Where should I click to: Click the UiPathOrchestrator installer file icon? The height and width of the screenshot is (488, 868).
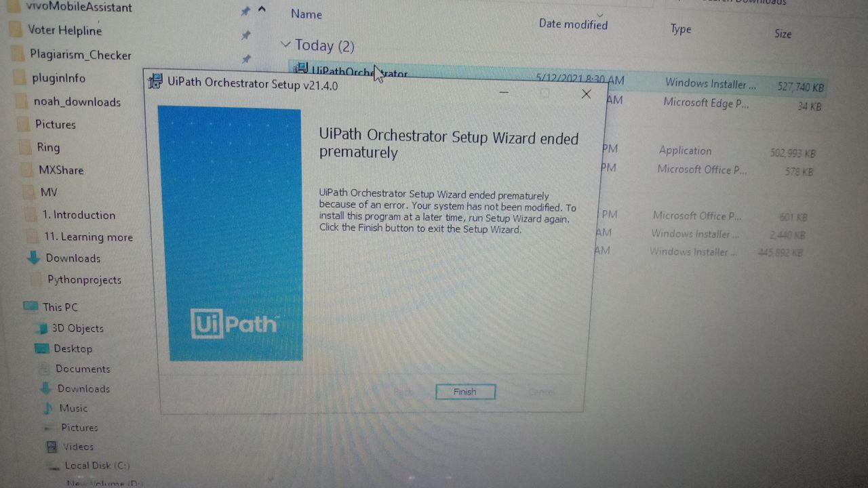coord(301,70)
